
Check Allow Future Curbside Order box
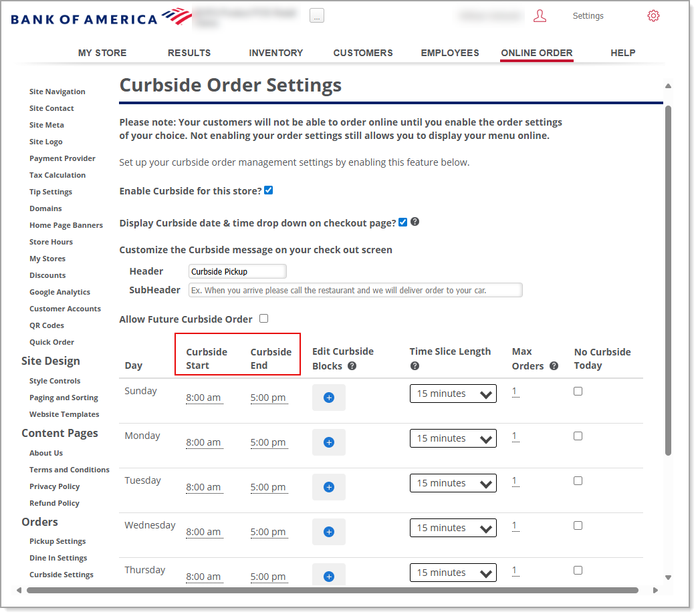tap(263, 319)
